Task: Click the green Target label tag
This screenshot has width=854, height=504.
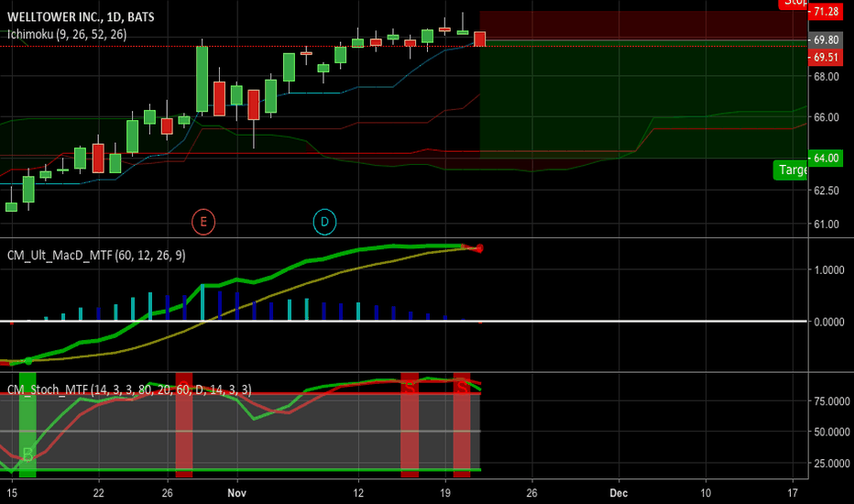Action: point(790,170)
